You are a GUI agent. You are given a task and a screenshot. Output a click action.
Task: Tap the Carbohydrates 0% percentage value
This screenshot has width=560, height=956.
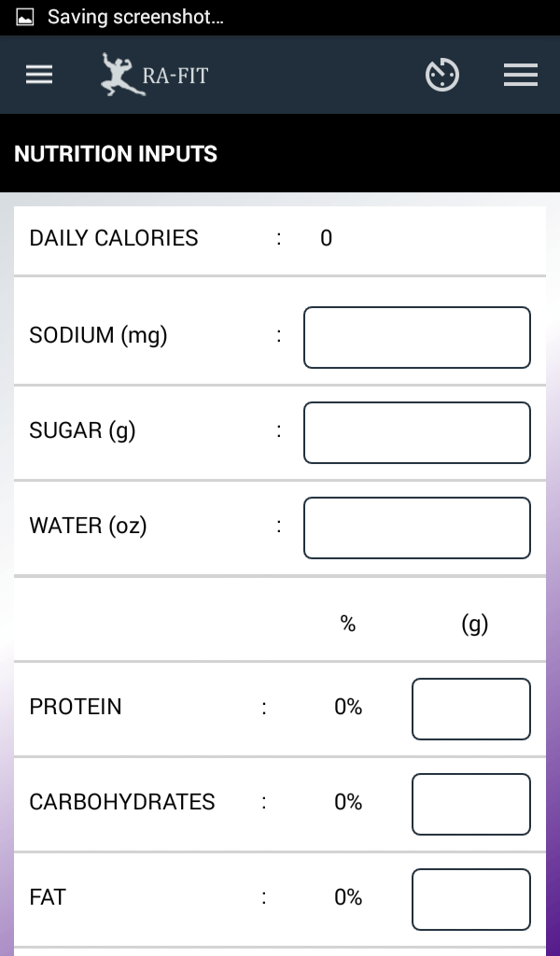pyautogui.click(x=348, y=803)
